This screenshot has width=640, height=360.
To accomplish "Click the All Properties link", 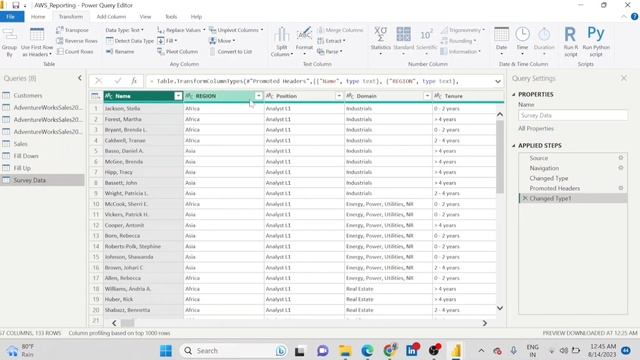I will 536,129.
